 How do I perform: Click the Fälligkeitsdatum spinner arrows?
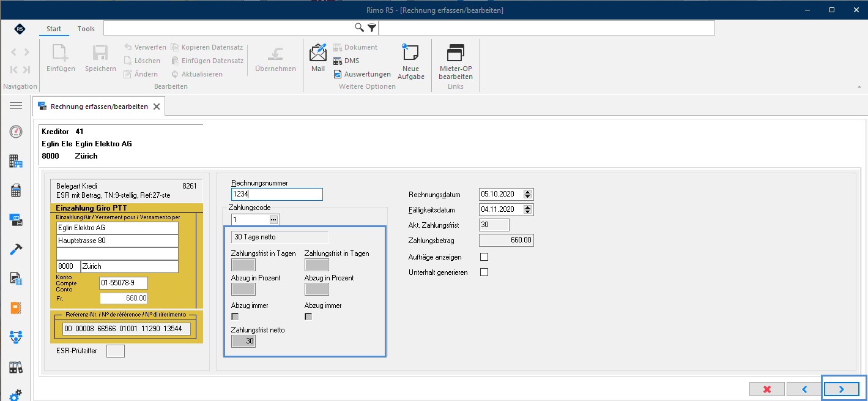(x=529, y=210)
